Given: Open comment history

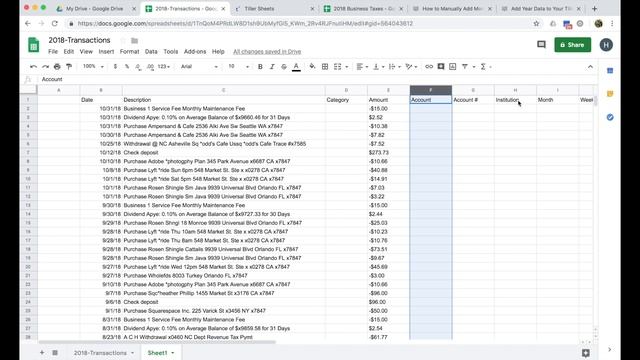Looking at the screenshot, I should [541, 44].
